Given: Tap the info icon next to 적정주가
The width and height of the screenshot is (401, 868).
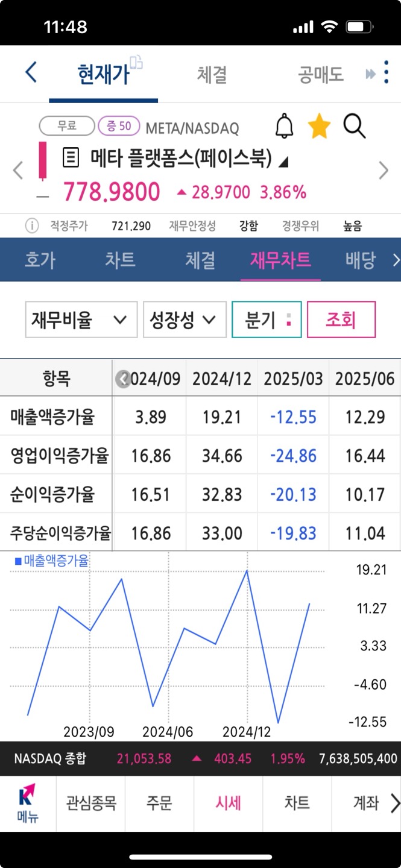Looking at the screenshot, I should [x=32, y=226].
